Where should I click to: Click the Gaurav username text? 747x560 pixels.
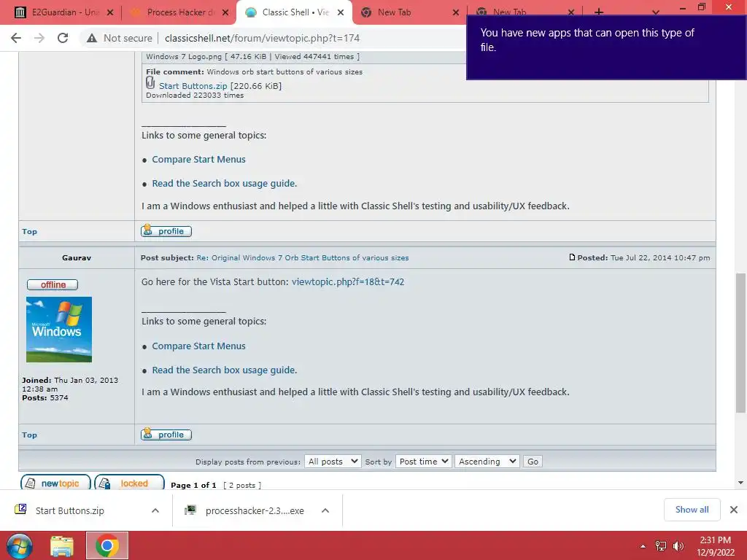(76, 257)
